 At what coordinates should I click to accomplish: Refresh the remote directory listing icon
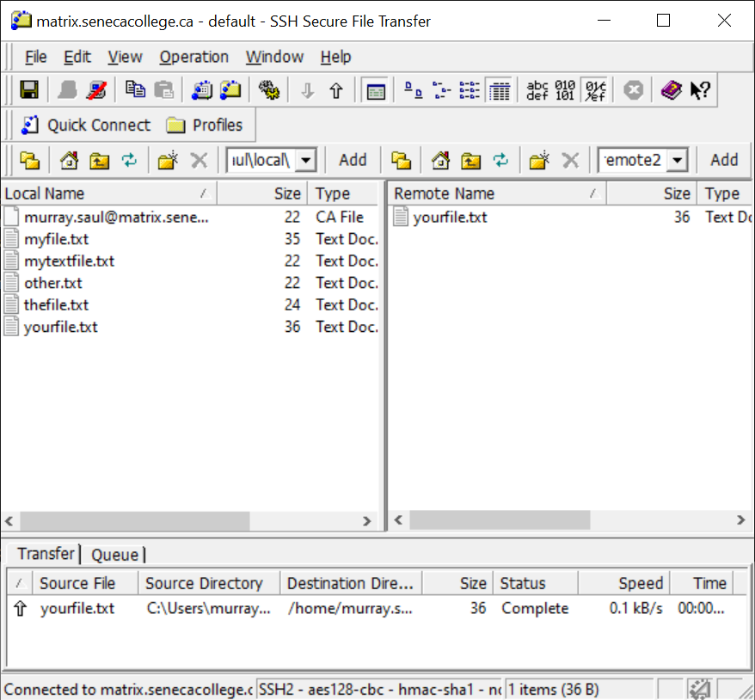click(501, 159)
